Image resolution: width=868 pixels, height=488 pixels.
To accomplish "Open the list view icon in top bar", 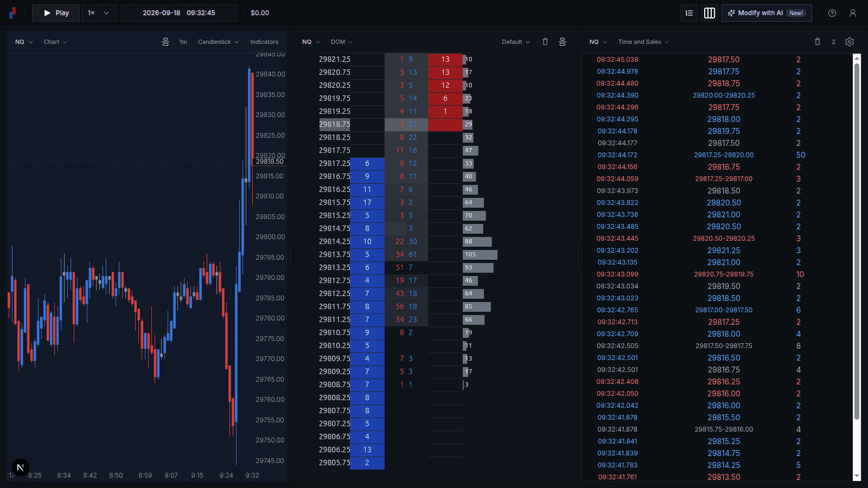I will point(689,13).
